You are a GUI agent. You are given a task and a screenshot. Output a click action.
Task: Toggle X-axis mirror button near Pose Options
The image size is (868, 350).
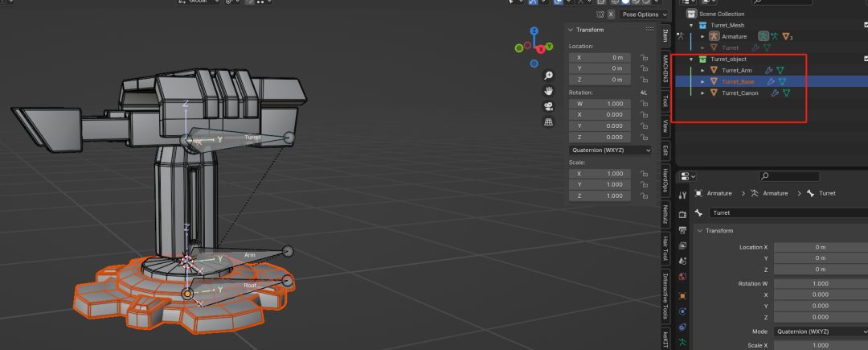611,14
